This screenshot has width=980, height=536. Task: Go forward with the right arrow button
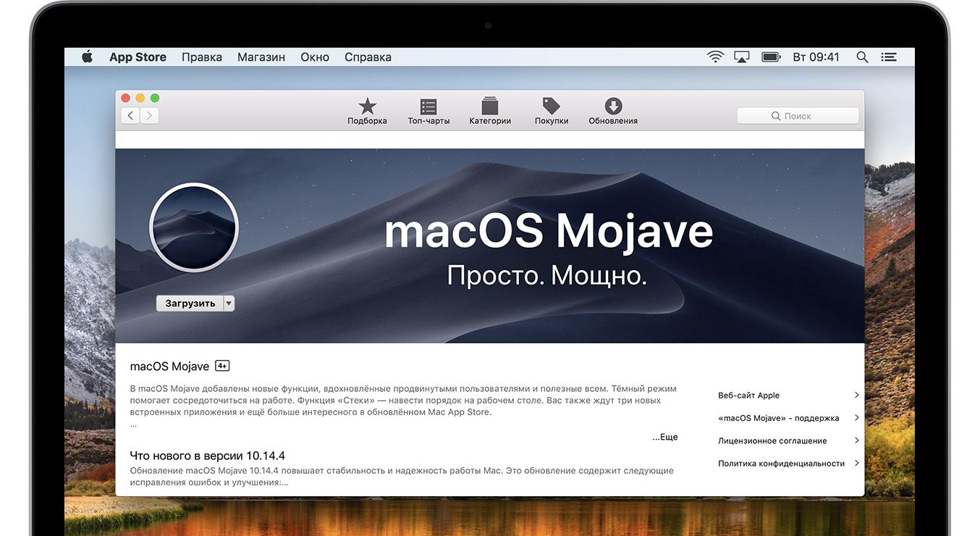point(149,115)
